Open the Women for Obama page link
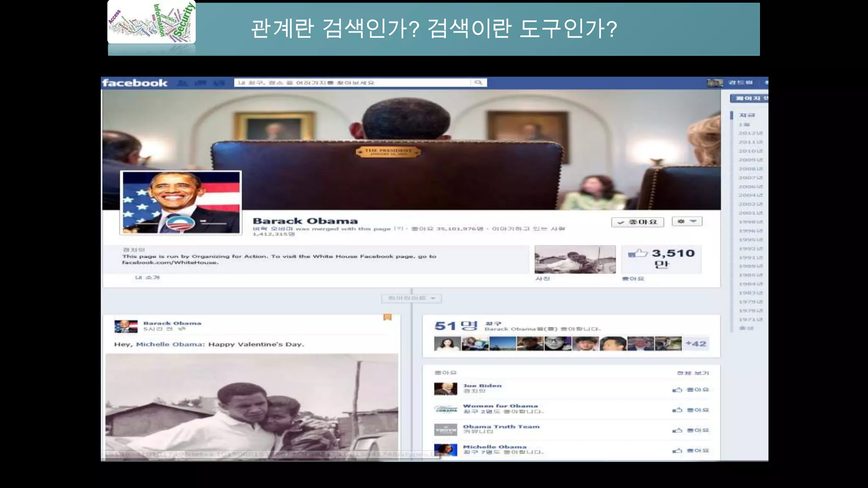Viewport: 868px width, 488px height. 500,406
